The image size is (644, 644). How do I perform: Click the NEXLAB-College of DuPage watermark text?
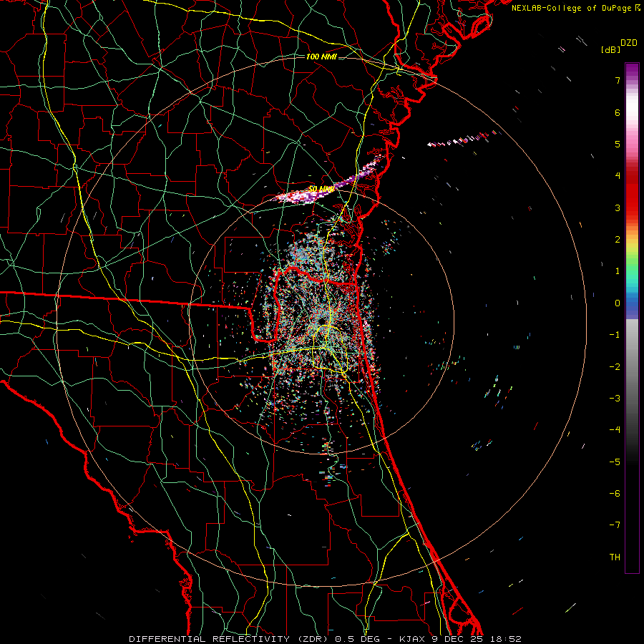click(x=575, y=8)
